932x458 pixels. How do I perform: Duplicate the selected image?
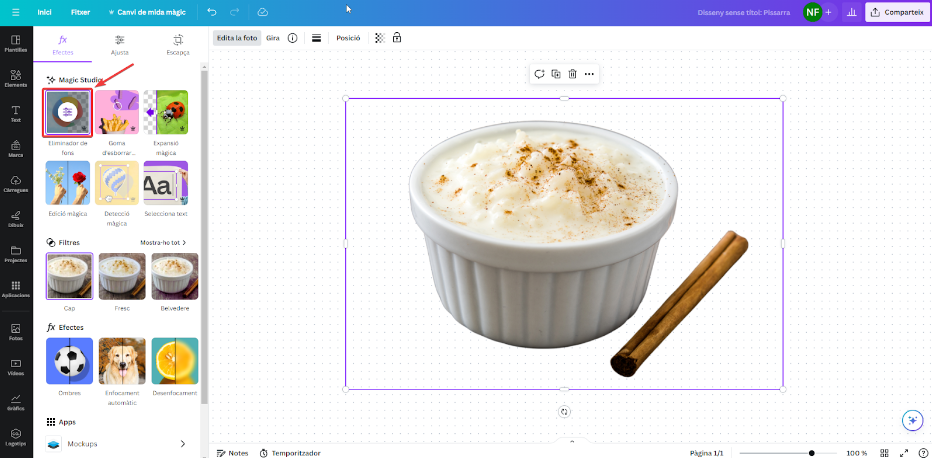coord(556,74)
